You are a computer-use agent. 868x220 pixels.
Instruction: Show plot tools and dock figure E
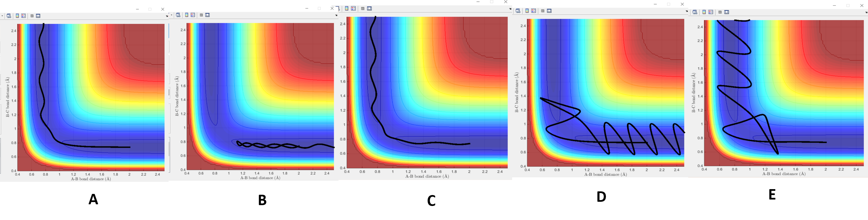click(727, 12)
